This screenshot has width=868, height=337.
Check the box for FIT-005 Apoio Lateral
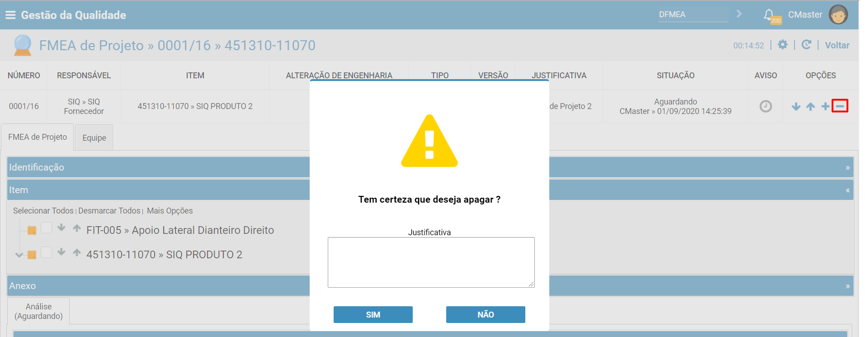(46, 228)
